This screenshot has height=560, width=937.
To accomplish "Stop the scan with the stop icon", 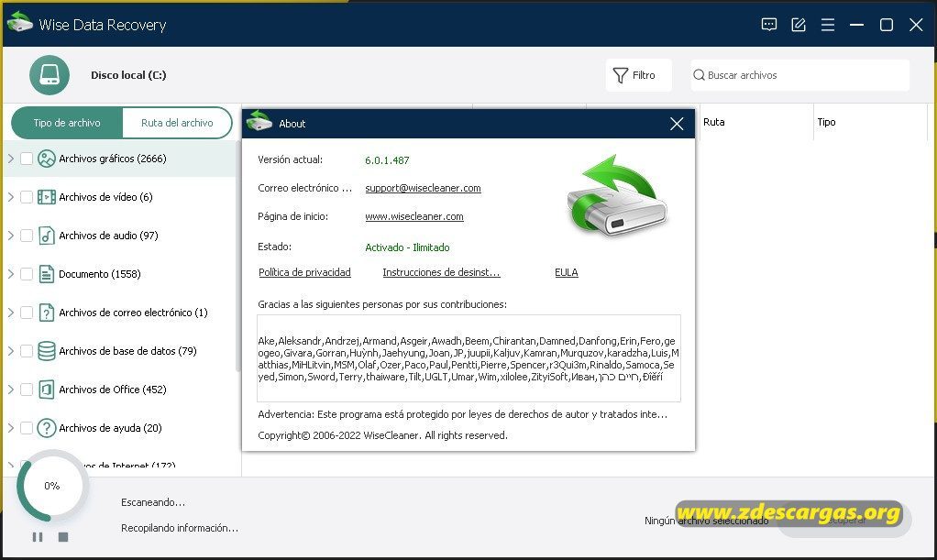I will pos(62,537).
